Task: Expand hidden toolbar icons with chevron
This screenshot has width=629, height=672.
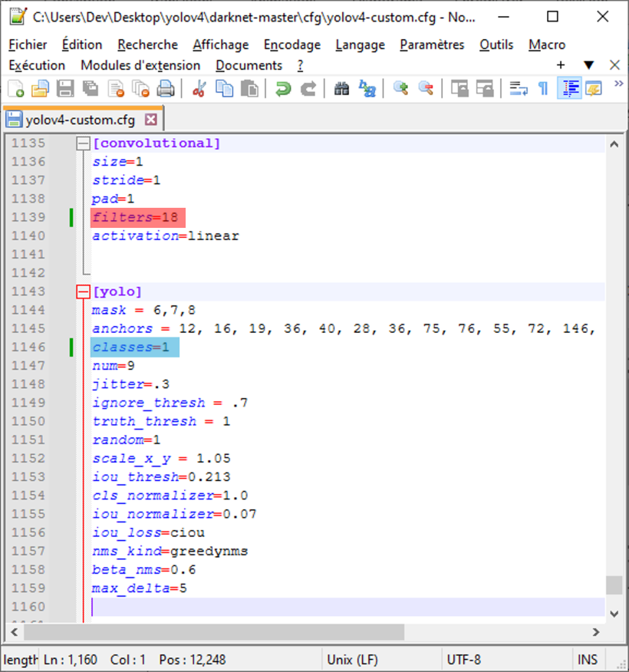Action: (618, 84)
